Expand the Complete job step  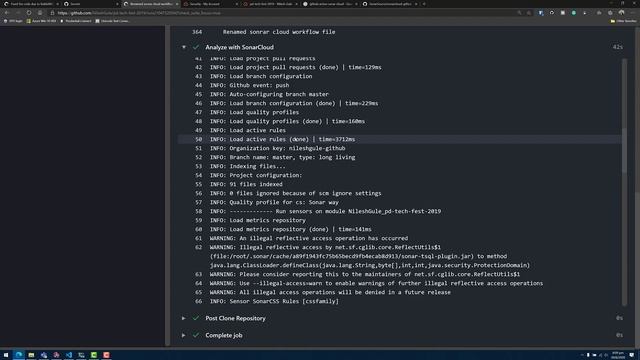tap(184, 335)
